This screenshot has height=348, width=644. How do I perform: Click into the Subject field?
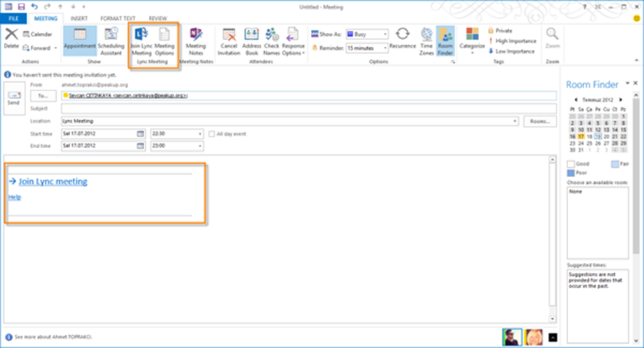click(309, 108)
